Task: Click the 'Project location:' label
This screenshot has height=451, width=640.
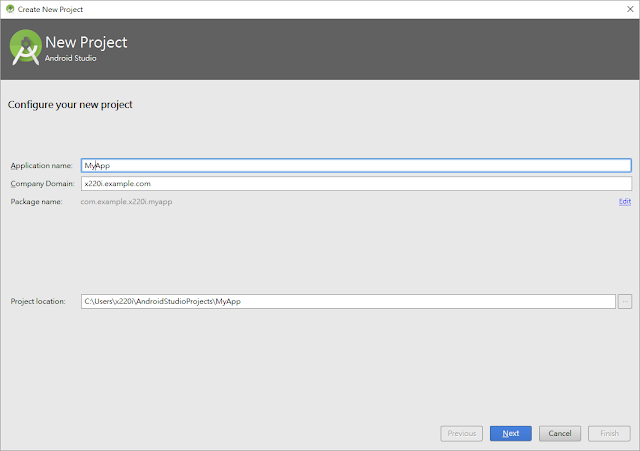Action: (x=38, y=301)
